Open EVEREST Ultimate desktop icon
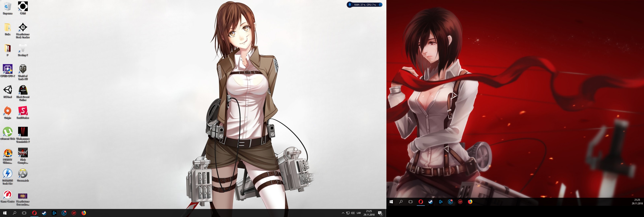644x217 pixels. [x=7, y=156]
